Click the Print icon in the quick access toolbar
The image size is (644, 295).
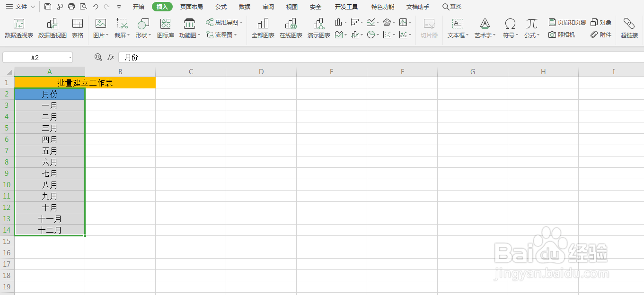(x=71, y=7)
